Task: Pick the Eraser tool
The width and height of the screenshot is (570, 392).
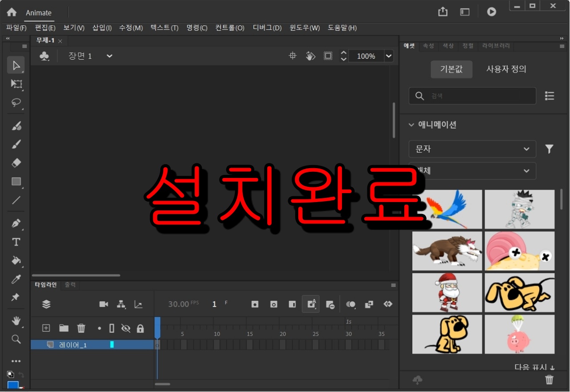Action: pyautogui.click(x=16, y=162)
